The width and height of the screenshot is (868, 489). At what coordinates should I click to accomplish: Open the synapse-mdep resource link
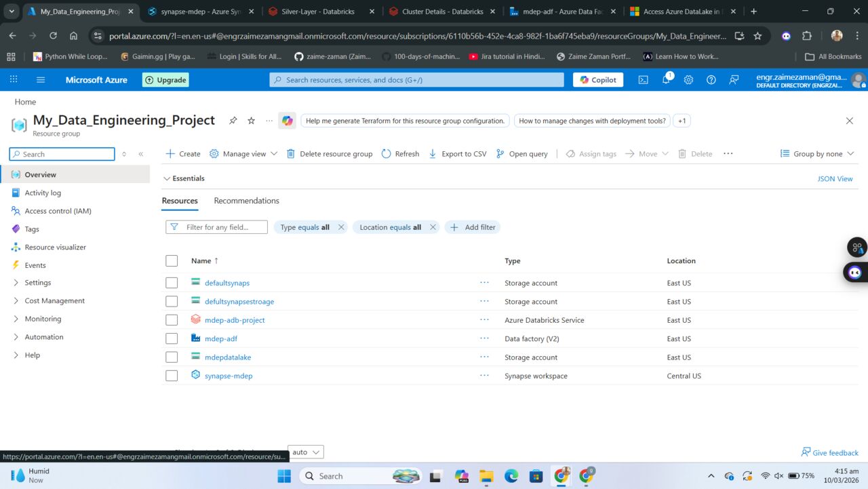click(x=229, y=376)
